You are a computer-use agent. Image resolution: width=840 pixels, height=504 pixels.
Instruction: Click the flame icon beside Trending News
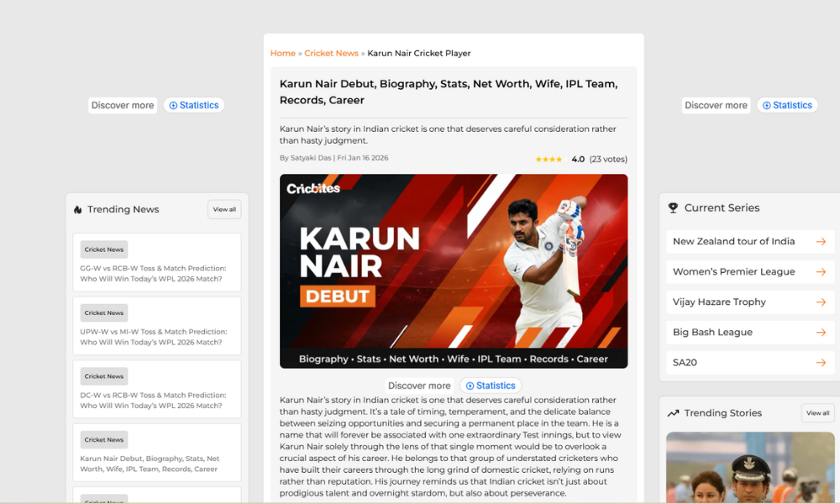point(78,210)
